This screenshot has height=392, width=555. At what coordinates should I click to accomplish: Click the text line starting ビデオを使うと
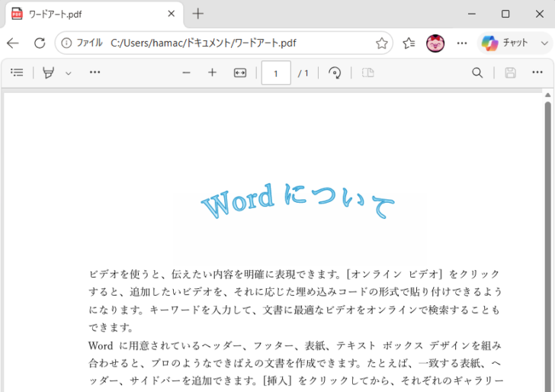point(294,274)
